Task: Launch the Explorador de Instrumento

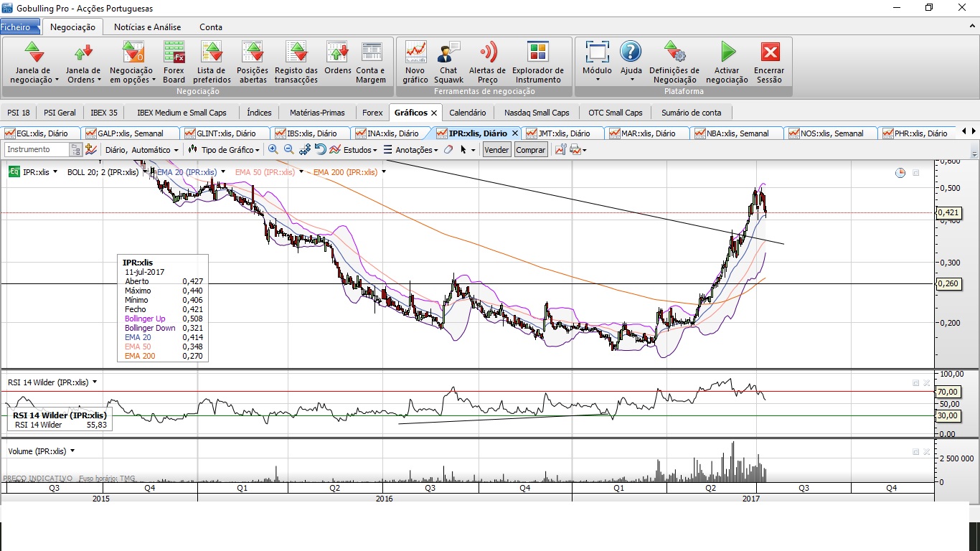Action: (537, 62)
